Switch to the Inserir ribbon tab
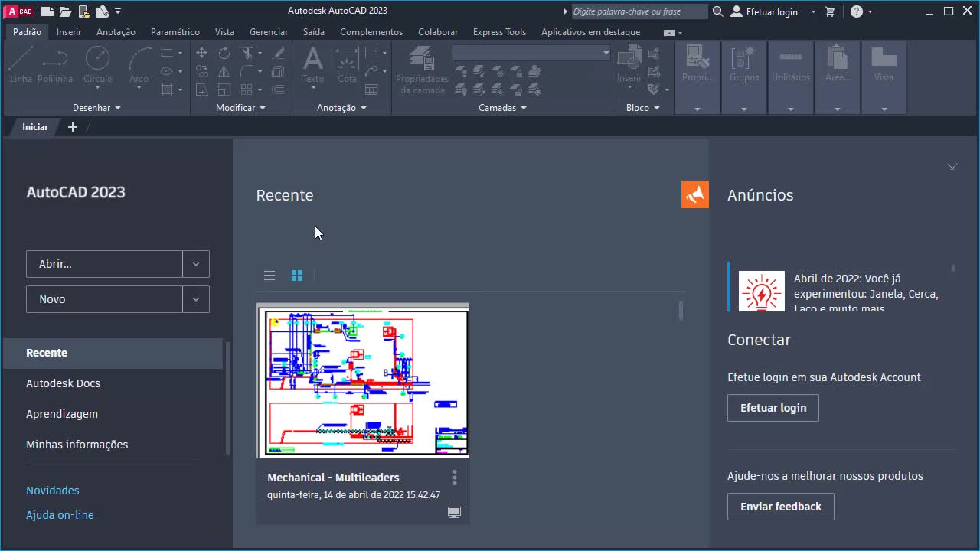 click(69, 32)
